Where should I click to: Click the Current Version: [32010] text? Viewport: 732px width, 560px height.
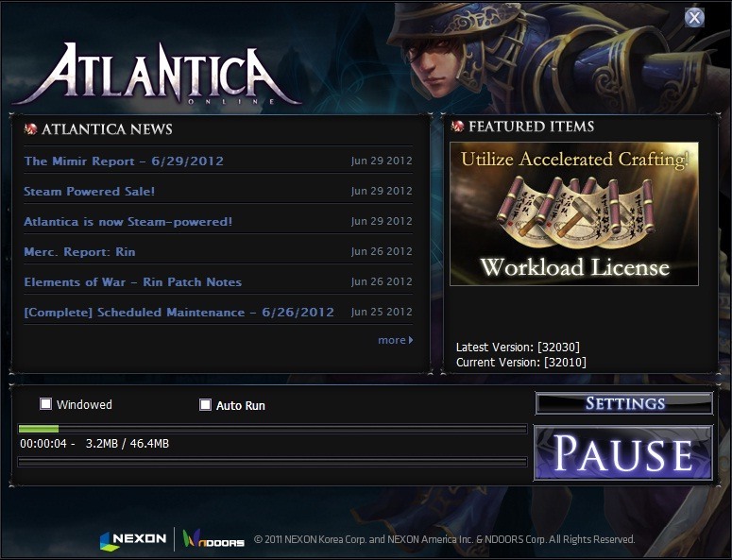(521, 362)
